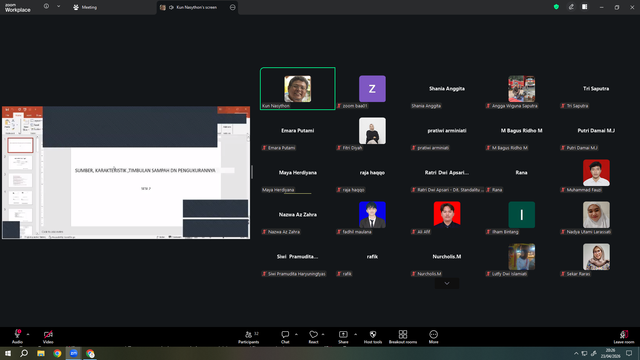Click Zoom app icon in taskbar

point(73,353)
